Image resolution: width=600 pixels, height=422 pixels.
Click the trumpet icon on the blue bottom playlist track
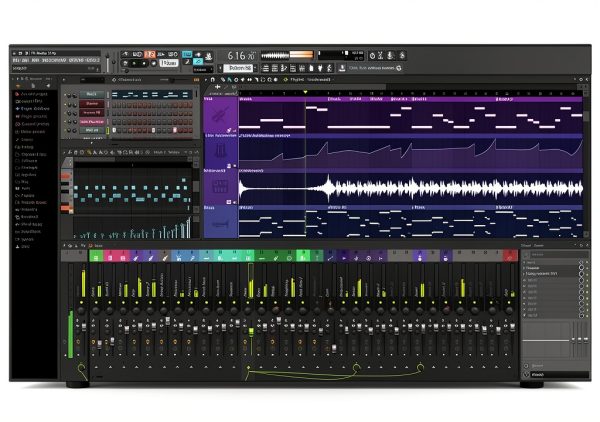pos(220,224)
